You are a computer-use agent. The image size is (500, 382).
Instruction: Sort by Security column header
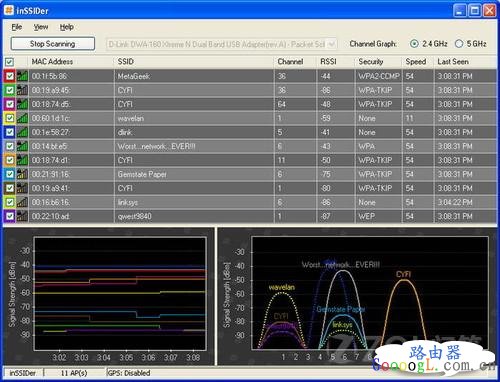[x=371, y=62]
